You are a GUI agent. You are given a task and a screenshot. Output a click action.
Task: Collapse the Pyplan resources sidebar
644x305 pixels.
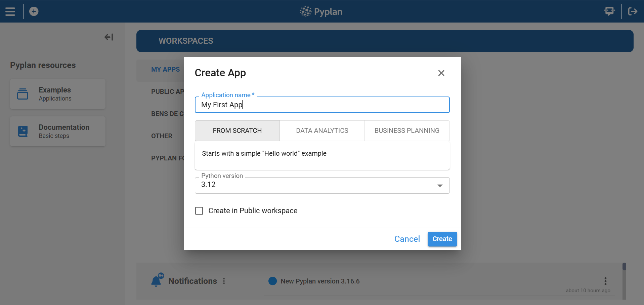pos(108,37)
